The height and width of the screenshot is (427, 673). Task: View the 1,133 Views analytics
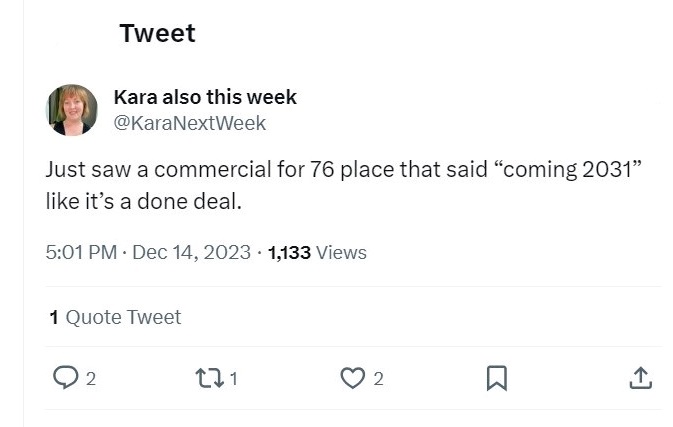point(317,253)
